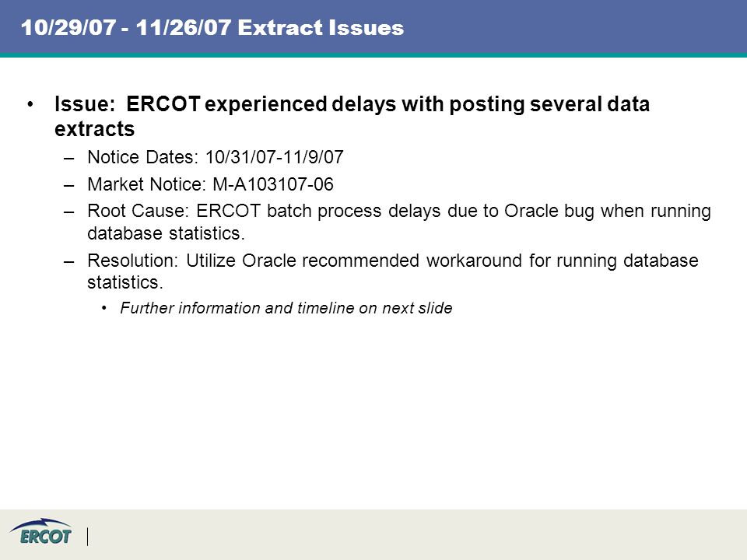The width and height of the screenshot is (747, 560).
Task: Click the dash before "Resolution"
Action: pyautogui.click(x=68, y=262)
